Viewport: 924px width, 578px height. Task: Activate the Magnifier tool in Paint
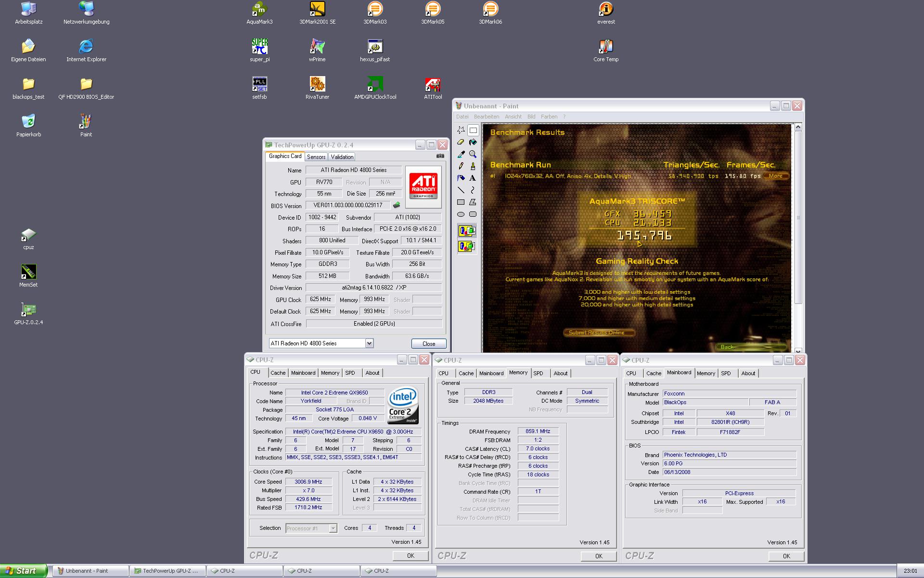coord(473,154)
